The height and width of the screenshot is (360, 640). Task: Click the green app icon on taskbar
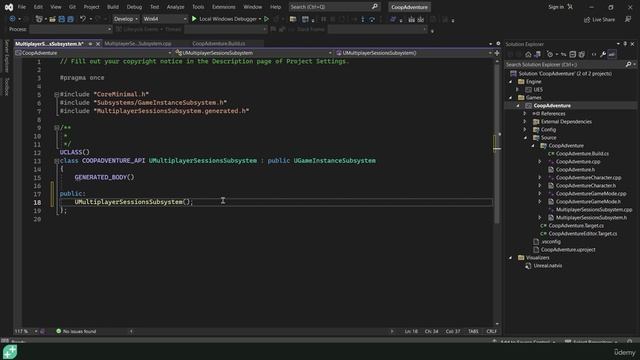10,352
